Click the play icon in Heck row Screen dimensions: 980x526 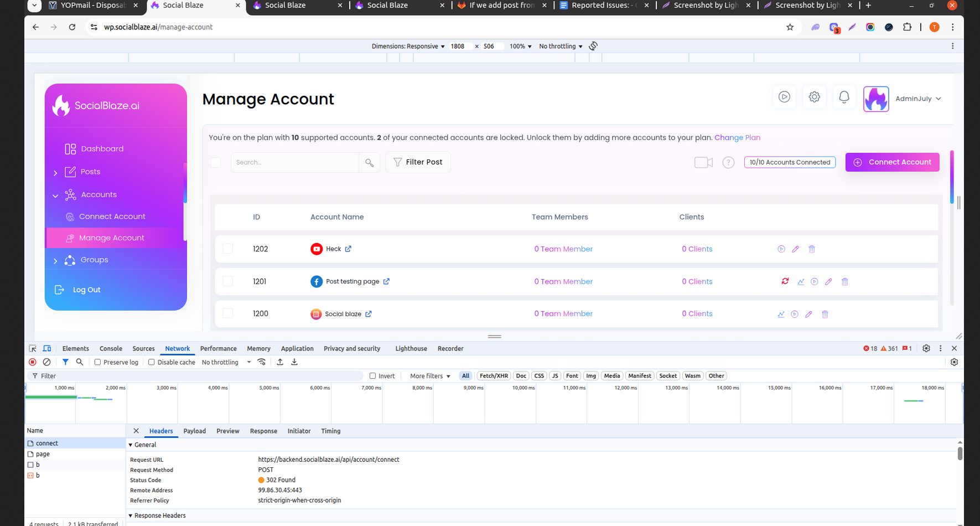point(781,249)
